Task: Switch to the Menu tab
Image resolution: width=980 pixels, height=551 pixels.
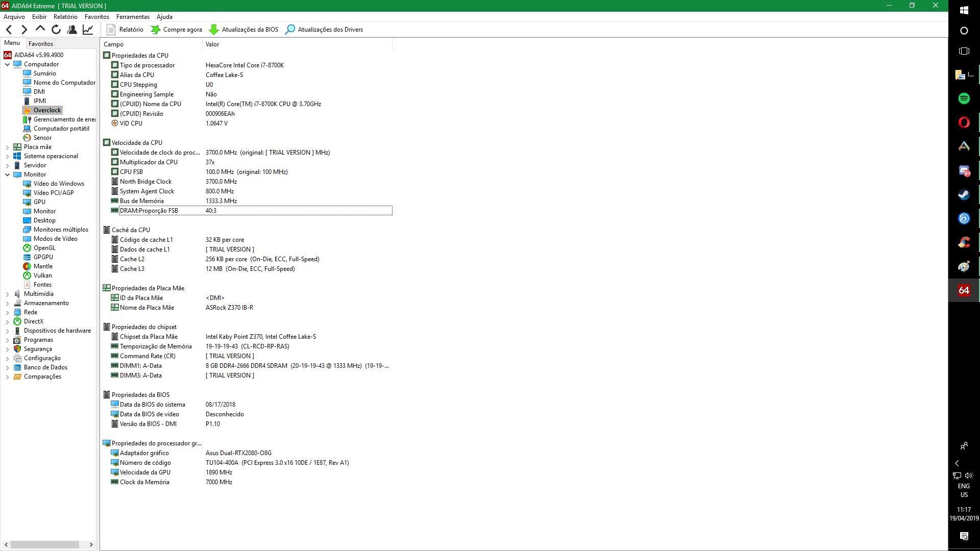Action: tap(12, 43)
